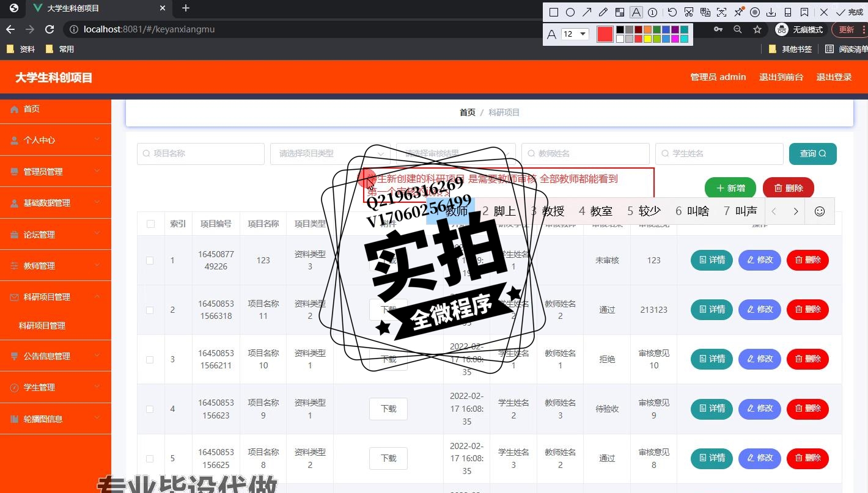Open a new browser tab
Screen dimensions: 868x493
pos(186,8)
